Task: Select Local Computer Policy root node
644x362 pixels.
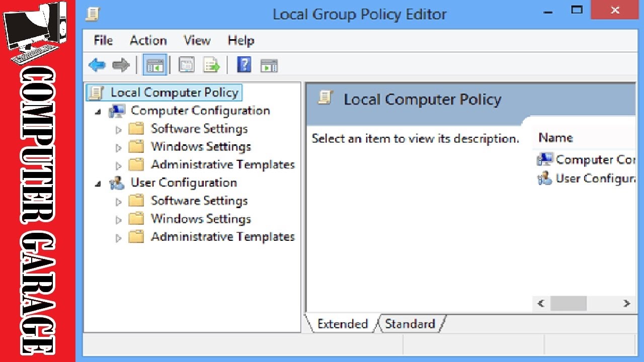Action: [x=174, y=93]
